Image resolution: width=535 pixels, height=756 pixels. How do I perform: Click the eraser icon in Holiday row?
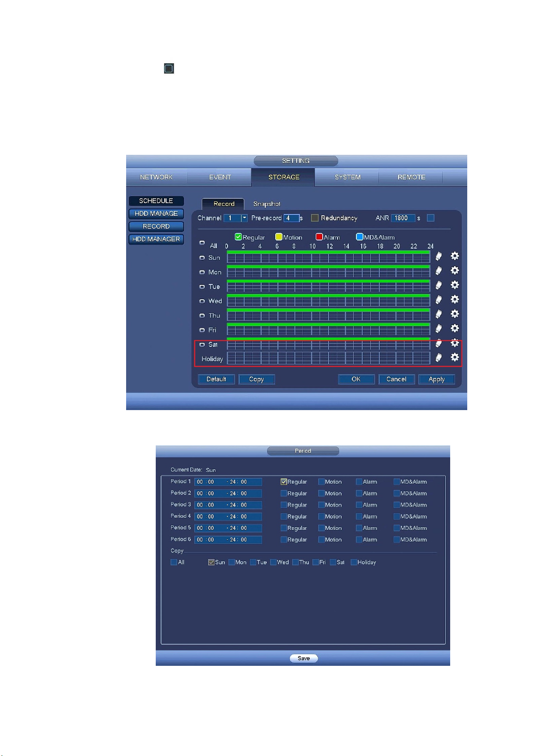pyautogui.click(x=439, y=357)
